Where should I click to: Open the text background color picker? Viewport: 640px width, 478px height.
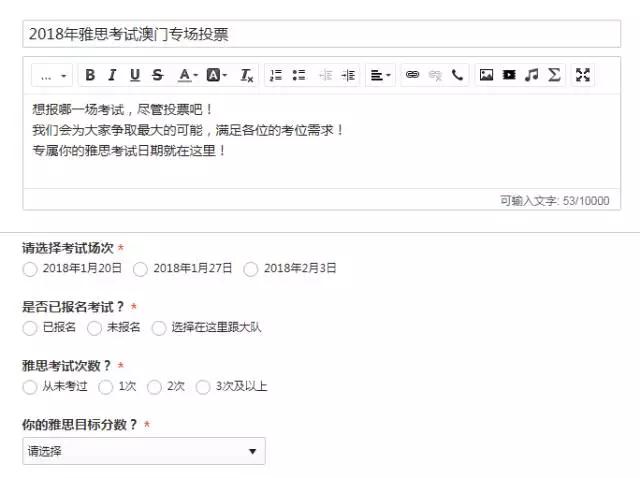pyautogui.click(x=216, y=75)
